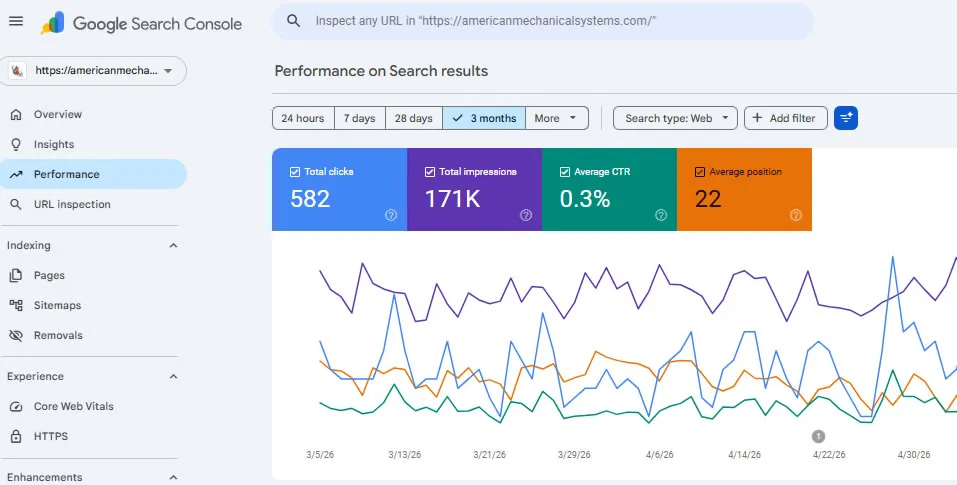Click the Add filter button
The image size is (957, 485).
pos(785,118)
